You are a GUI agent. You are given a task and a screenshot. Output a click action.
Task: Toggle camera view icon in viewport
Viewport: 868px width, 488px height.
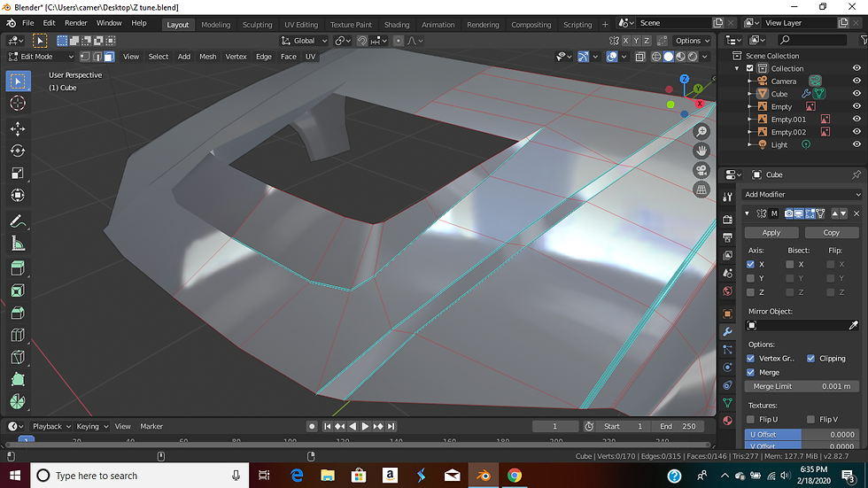(701, 170)
